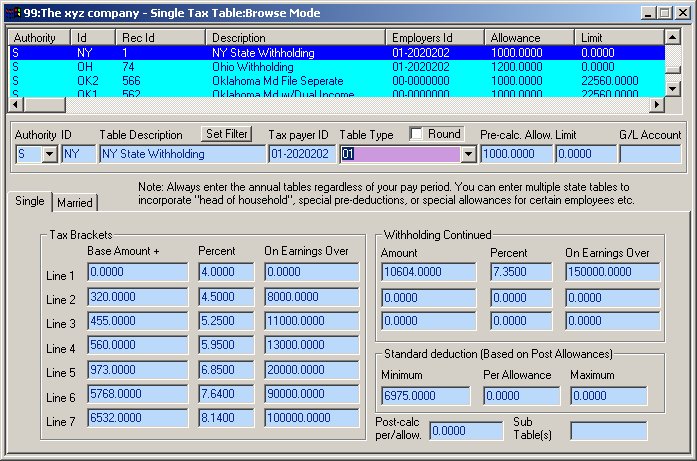This screenshot has width=697, height=461.
Task: Switch to the Married tab
Action: [x=75, y=203]
